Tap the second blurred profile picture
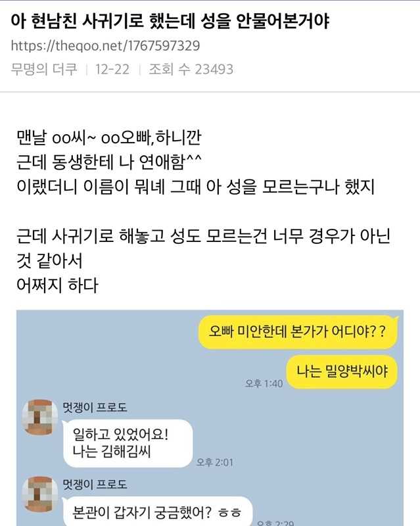The height and width of the screenshot is (526, 420). tap(40, 494)
